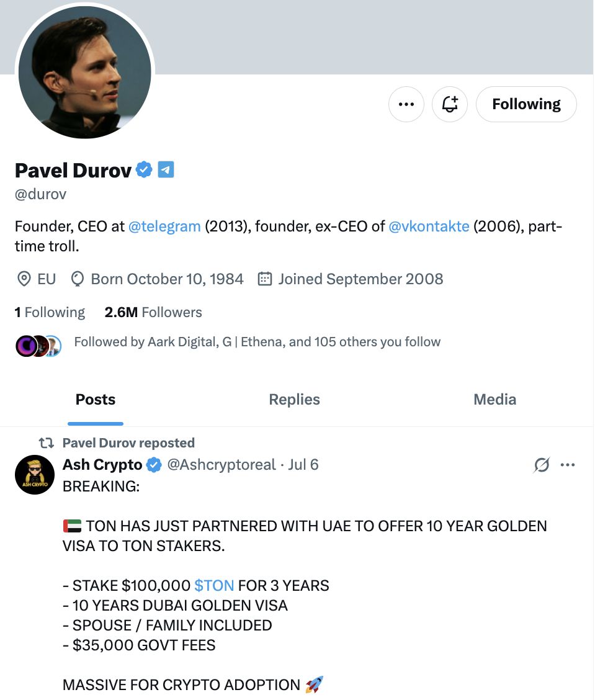Switch to the Replies tab
Viewport: 595px width, 700px height.
(x=294, y=400)
